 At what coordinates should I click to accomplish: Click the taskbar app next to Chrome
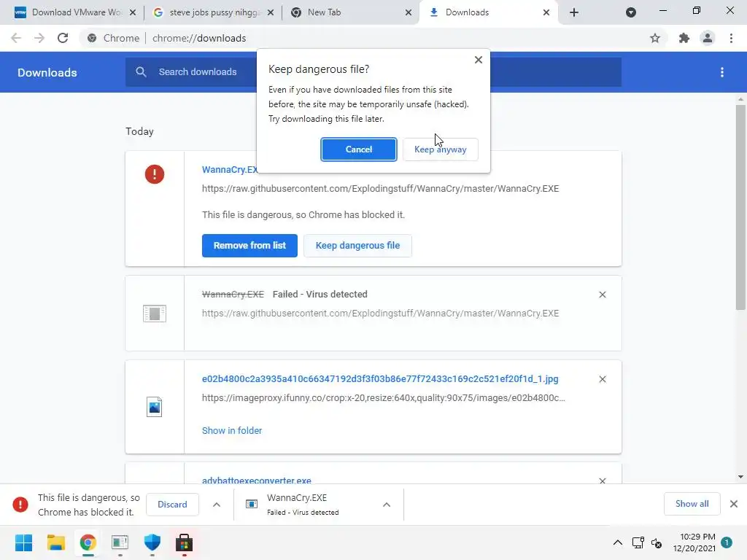120,542
